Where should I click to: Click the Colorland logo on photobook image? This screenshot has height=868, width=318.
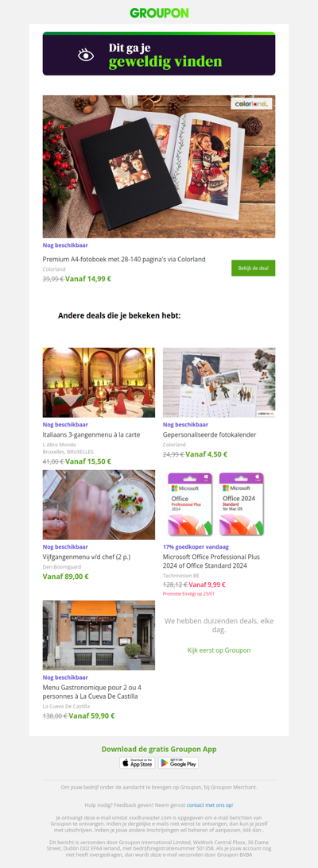251,103
